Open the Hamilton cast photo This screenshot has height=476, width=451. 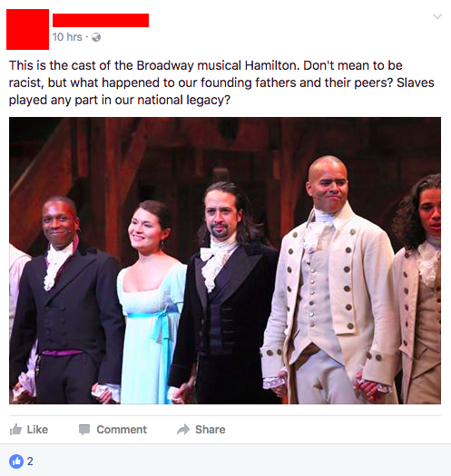pyautogui.click(x=225, y=260)
